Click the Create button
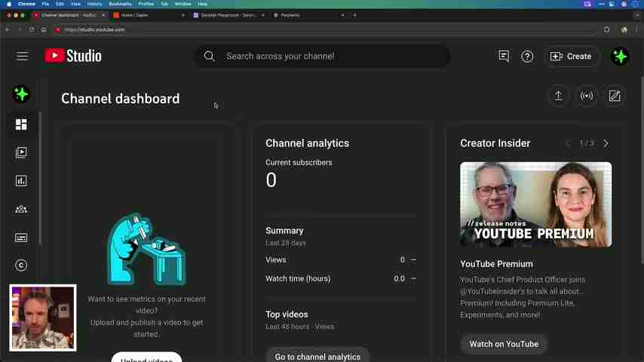Image resolution: width=644 pixels, height=362 pixels. (571, 57)
